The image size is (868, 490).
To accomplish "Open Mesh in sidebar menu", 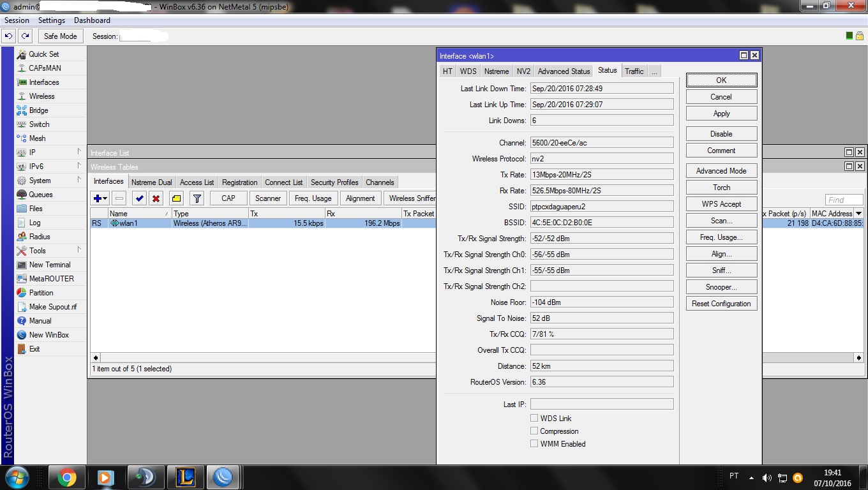I will click(37, 138).
